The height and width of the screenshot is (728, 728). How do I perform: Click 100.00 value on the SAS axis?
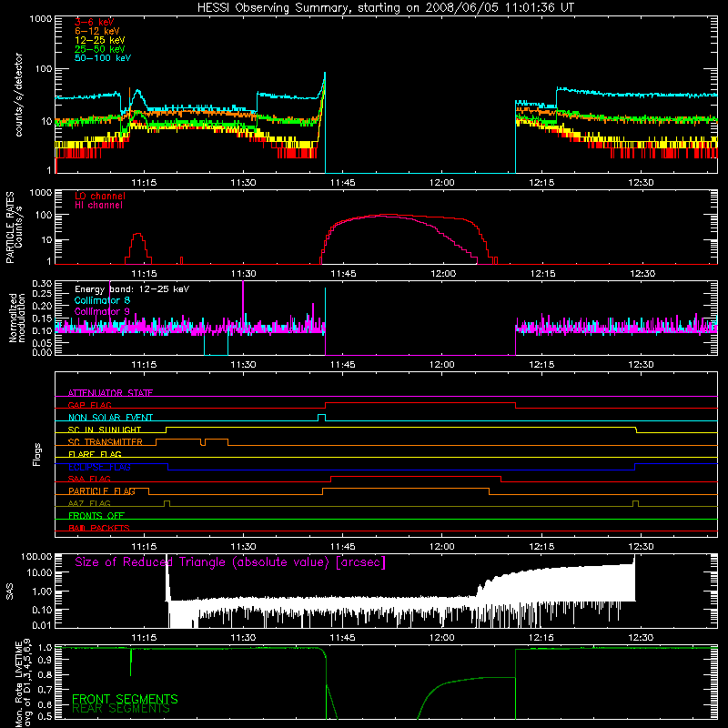[x=36, y=557]
